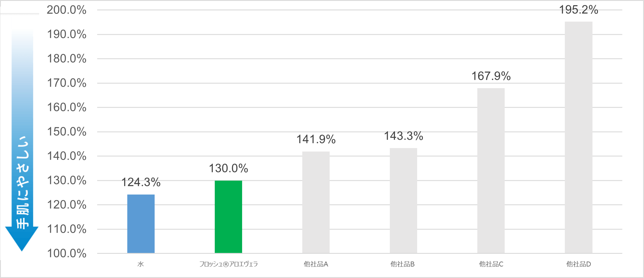644x278 pixels.
Task: Click the 124.3% data label
Action: point(141,182)
